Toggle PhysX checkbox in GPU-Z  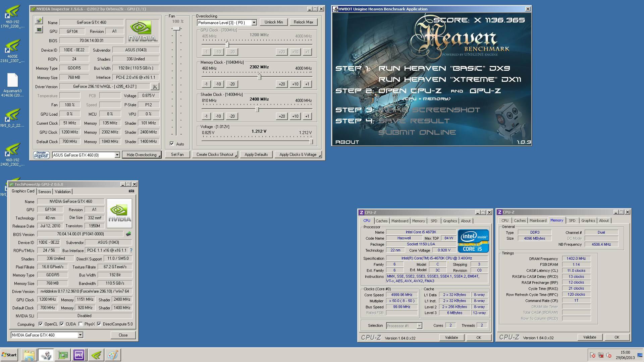pos(80,324)
